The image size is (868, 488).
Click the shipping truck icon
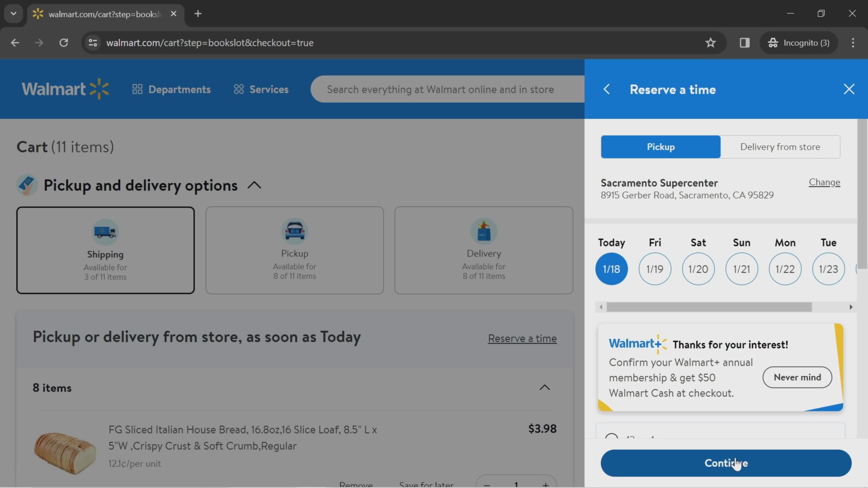[x=105, y=232]
